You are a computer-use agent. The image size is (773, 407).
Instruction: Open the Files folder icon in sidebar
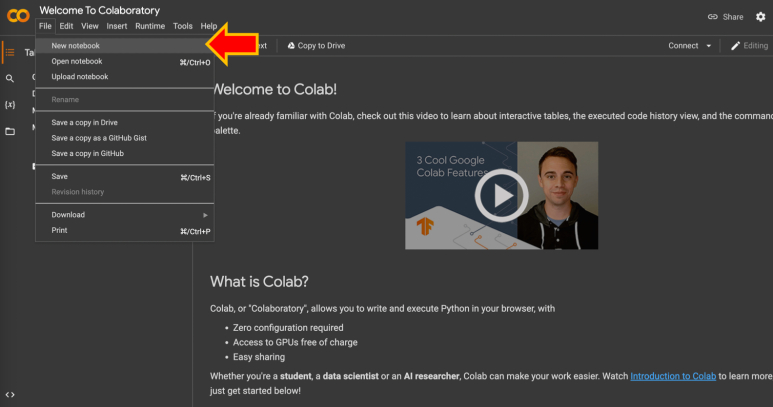(x=10, y=131)
